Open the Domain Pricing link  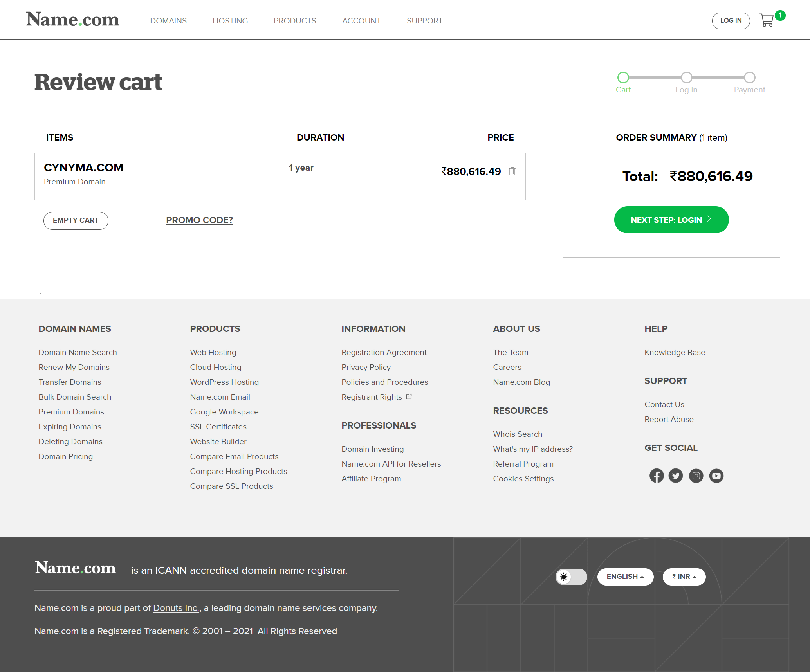point(66,456)
